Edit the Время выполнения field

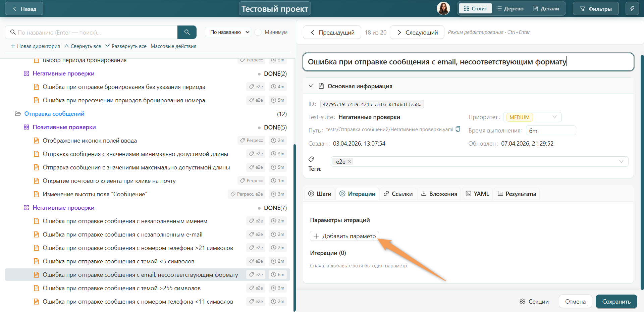551,131
